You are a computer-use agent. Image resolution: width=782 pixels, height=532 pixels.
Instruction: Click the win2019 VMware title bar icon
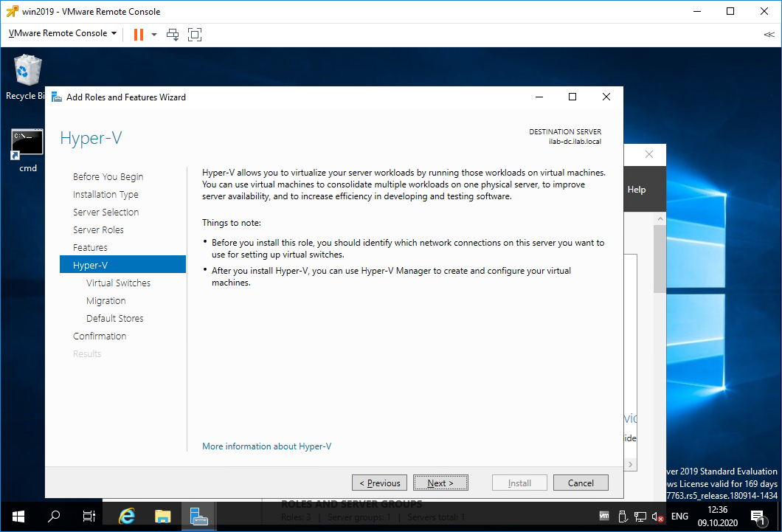(12, 11)
